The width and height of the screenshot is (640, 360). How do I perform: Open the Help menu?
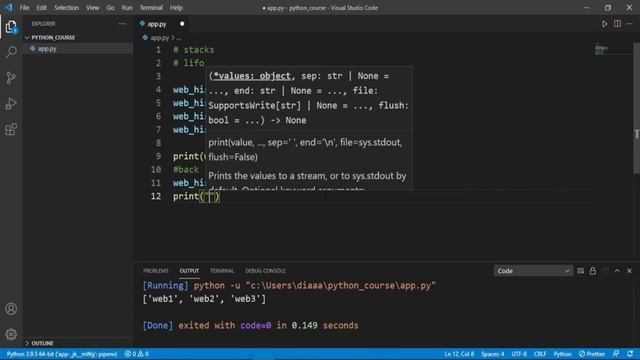(x=176, y=8)
